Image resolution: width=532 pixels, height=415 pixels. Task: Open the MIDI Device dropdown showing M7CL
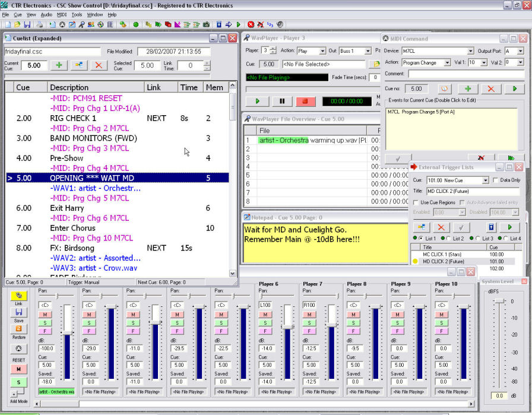(x=470, y=51)
